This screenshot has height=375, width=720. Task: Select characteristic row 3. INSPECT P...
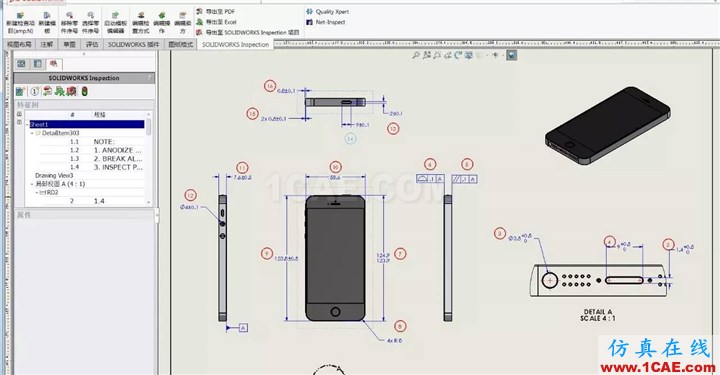92,167
